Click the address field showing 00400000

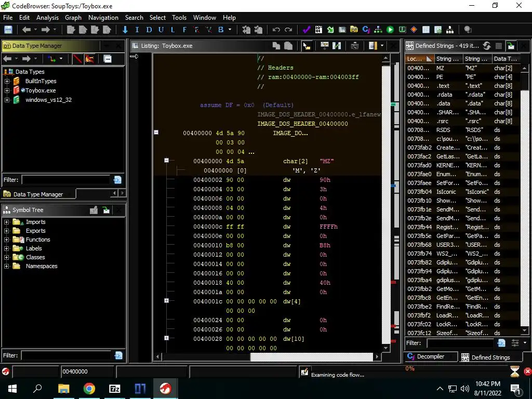click(x=87, y=372)
